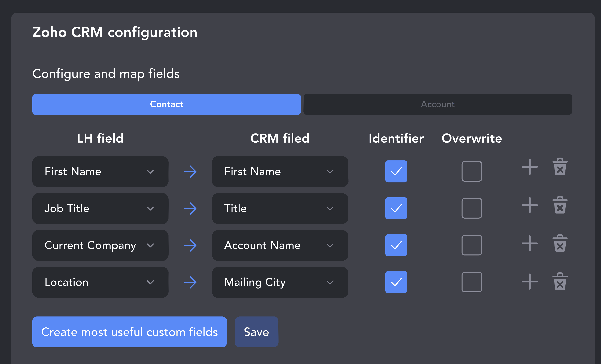Click the arrow icon in First Name row

click(190, 172)
